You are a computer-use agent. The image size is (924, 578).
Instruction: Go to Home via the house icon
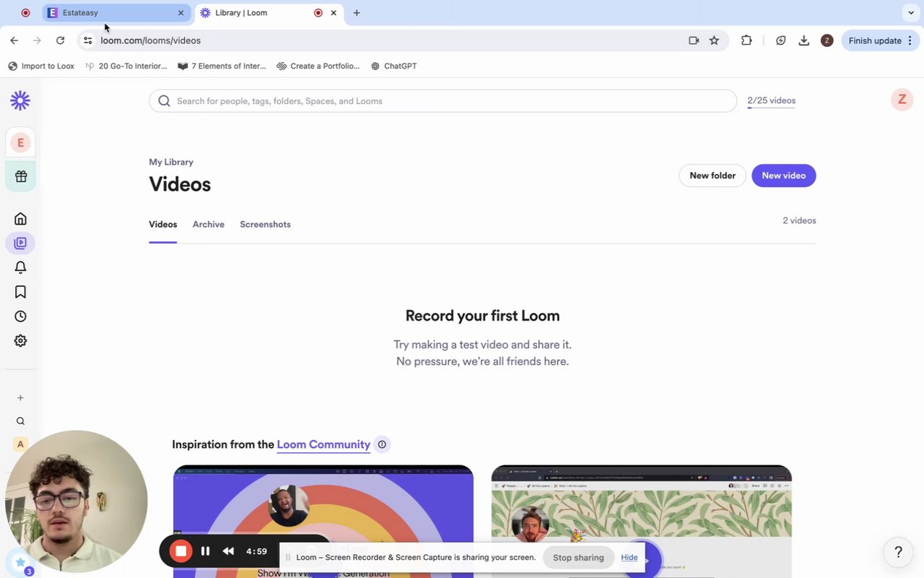pos(20,219)
